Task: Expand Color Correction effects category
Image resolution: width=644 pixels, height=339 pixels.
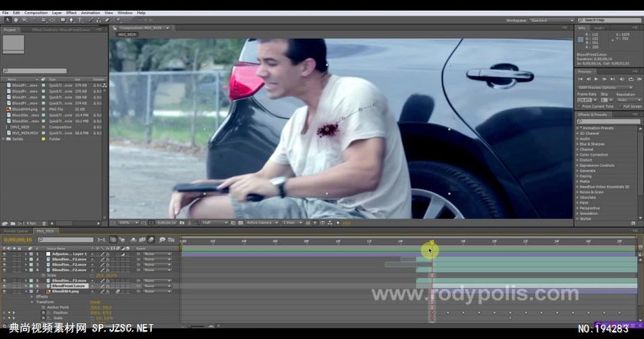Action: [x=578, y=155]
